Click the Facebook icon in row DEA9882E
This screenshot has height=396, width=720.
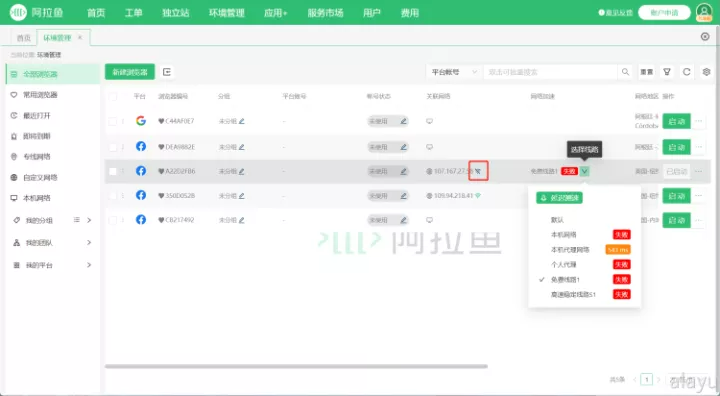[x=141, y=147]
